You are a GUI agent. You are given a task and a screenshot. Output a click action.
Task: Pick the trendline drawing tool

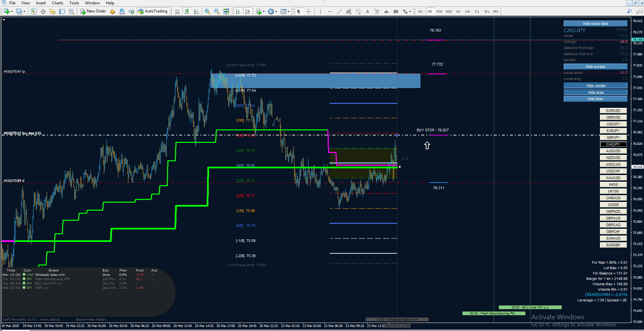click(339, 11)
